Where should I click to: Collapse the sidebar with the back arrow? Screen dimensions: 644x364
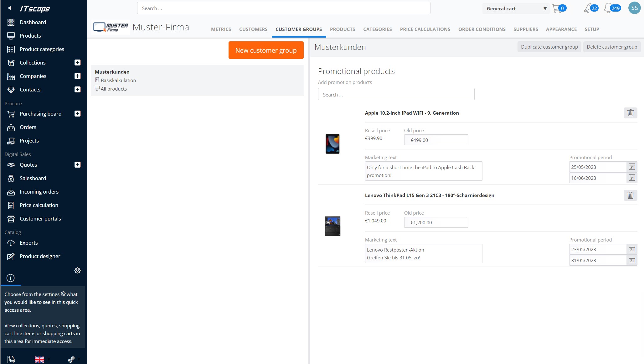point(9,8)
